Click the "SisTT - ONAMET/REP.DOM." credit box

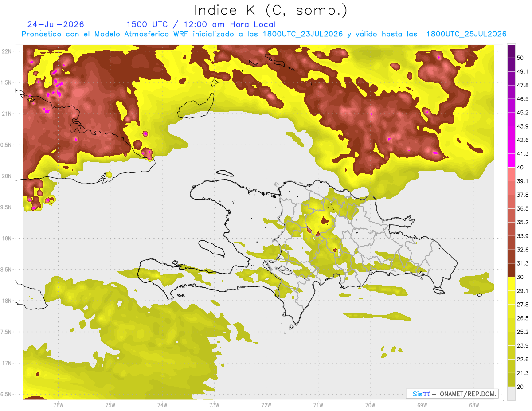(452, 394)
